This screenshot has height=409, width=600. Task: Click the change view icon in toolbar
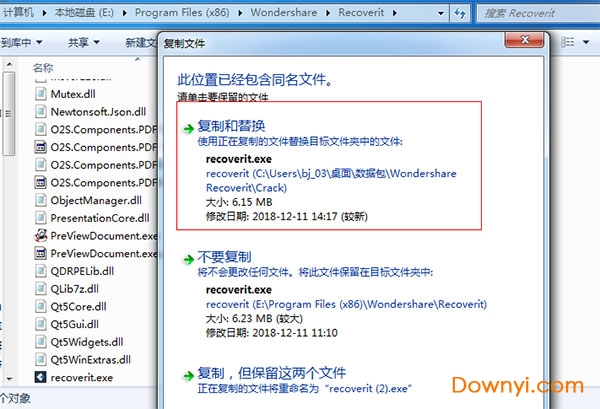point(567,42)
